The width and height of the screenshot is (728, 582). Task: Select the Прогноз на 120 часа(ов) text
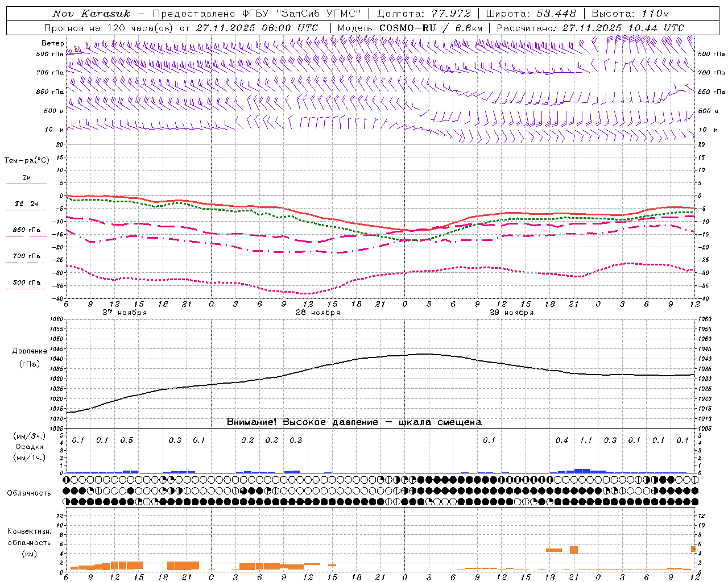pyautogui.click(x=110, y=28)
